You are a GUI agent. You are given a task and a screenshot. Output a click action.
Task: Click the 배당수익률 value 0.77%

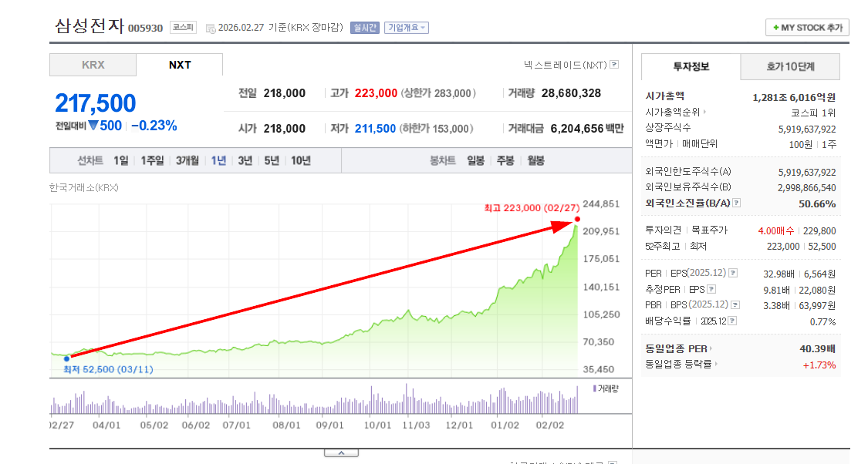(x=822, y=322)
